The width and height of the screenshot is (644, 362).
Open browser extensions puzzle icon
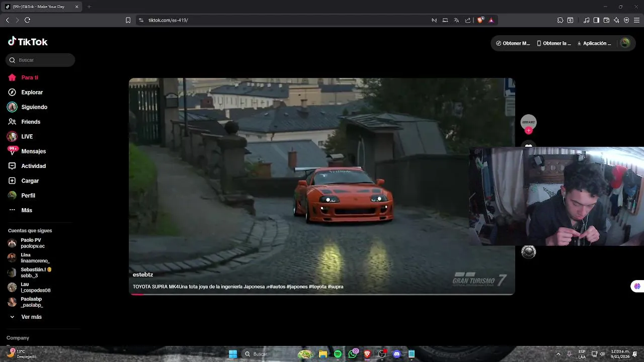(x=560, y=20)
